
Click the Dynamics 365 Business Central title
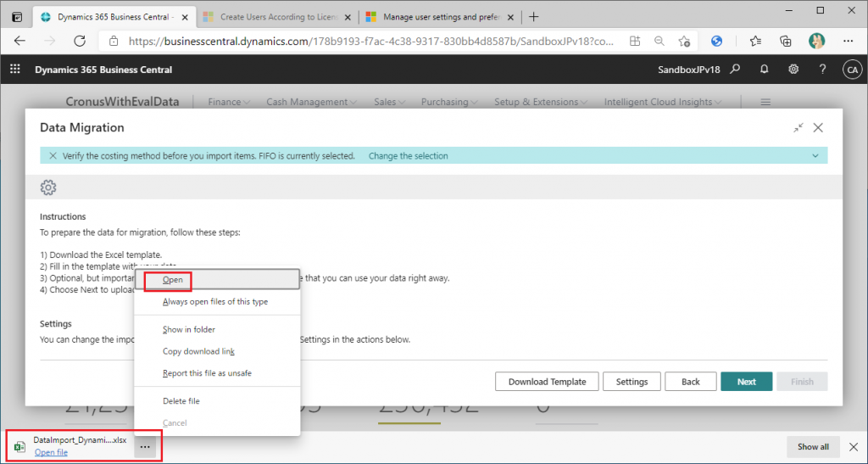pyautogui.click(x=103, y=70)
